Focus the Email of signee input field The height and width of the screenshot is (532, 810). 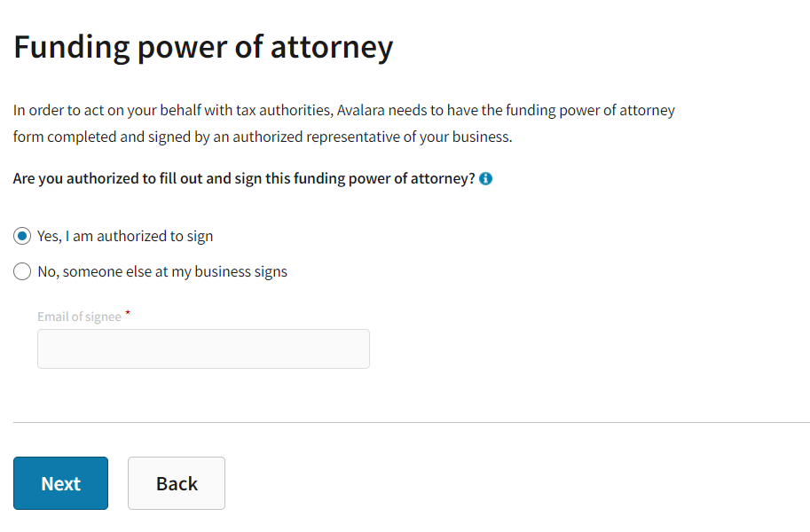coord(203,349)
